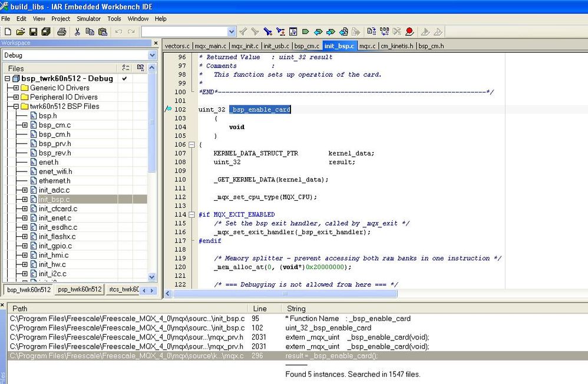Open the Simulator menu
Image resolution: width=588 pixels, height=384 pixels.
(x=88, y=19)
